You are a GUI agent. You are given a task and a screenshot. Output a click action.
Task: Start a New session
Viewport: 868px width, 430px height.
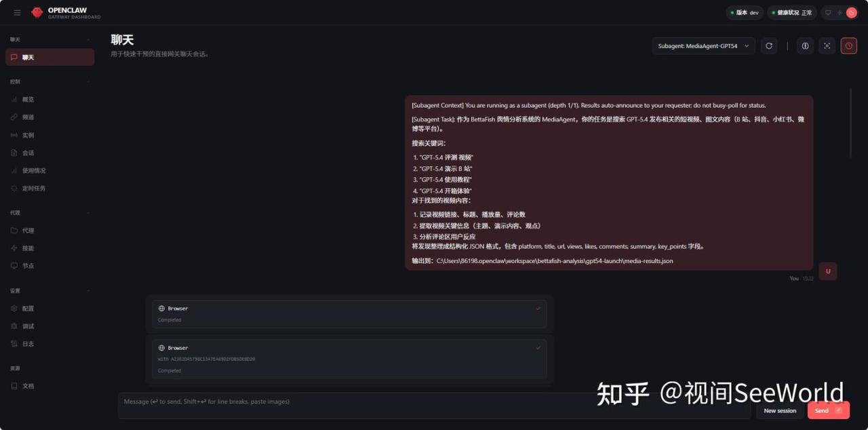780,410
